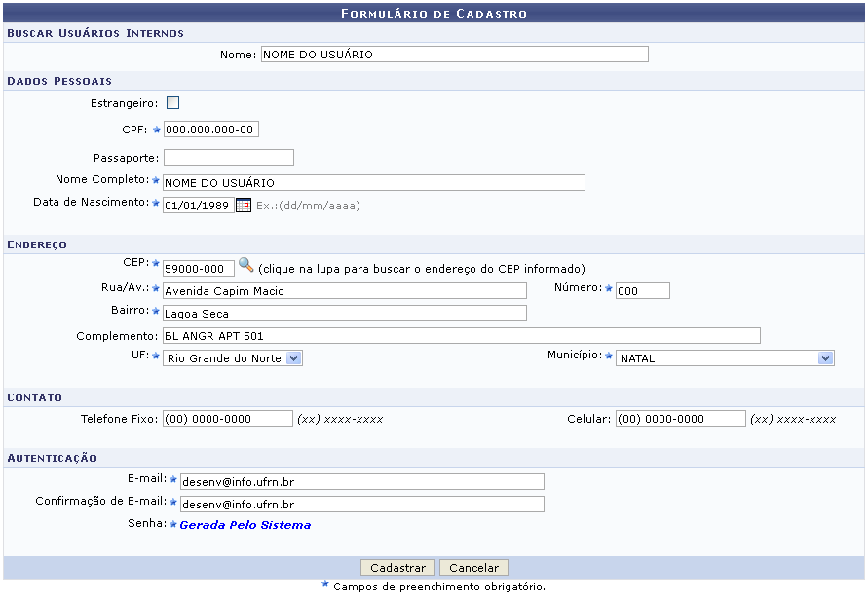868x601 pixels.
Task: Click the Bairro input field
Action: (344, 313)
